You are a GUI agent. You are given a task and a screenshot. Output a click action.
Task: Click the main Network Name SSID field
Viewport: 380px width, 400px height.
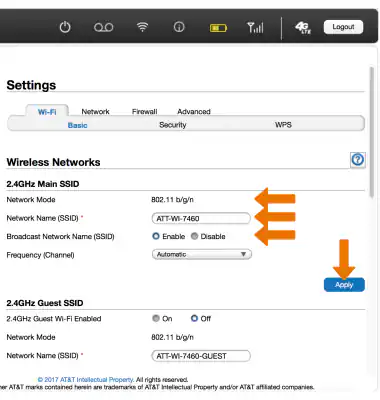point(201,218)
